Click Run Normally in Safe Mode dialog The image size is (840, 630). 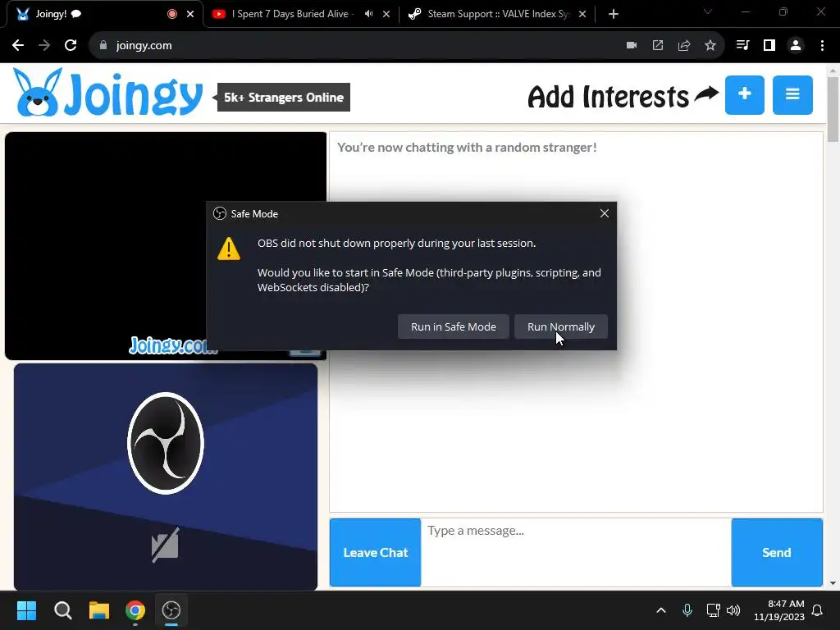560,326
